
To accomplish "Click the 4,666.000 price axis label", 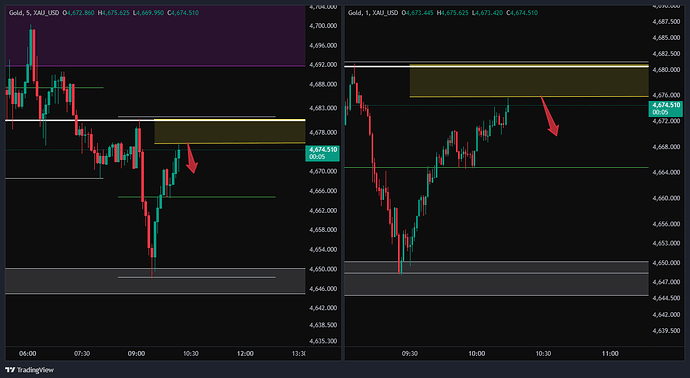I will (323, 191).
